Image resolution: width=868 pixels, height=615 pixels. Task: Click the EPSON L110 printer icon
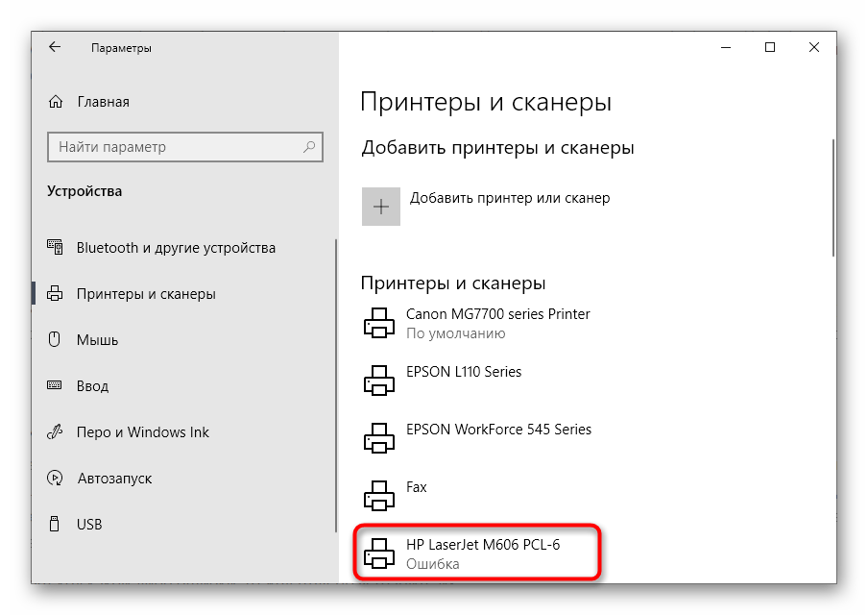pyautogui.click(x=379, y=381)
